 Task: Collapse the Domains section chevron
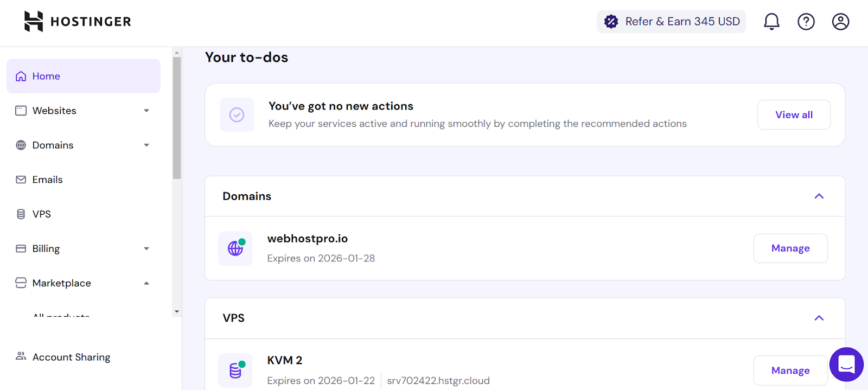pos(819,196)
